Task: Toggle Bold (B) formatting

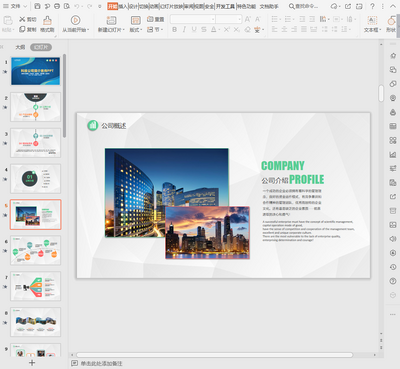Action: 174,30
